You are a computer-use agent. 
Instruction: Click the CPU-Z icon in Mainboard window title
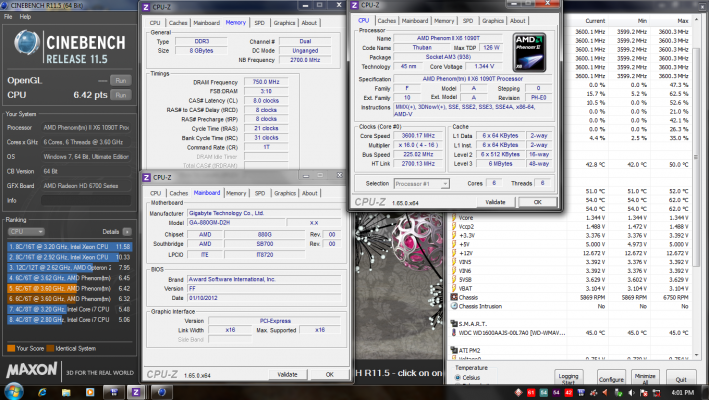(x=146, y=177)
